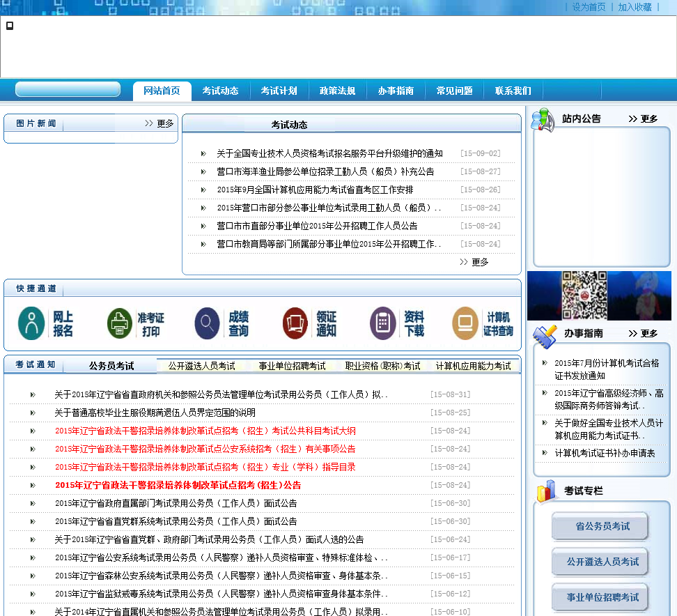This screenshot has height=616, width=677.
Task: Open 2015年辽宁省高级经济师 答辩考试 link
Action: coord(609,399)
